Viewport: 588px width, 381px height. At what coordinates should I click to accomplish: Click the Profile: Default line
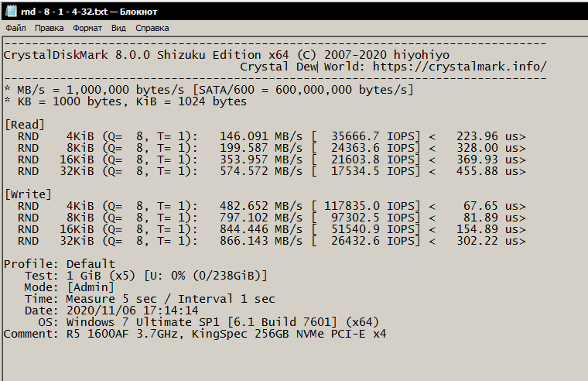(x=60, y=264)
